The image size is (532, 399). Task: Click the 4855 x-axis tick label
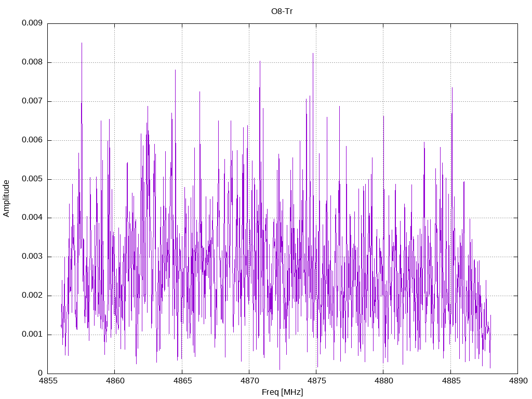[x=47, y=381]
